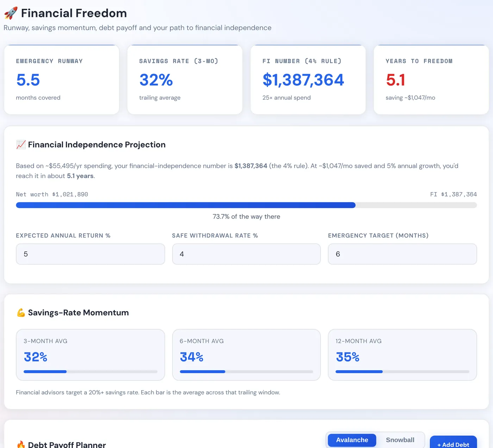Click the 34% value under 6-Month Avg
Image resolution: width=493 pixels, height=448 pixels.
coord(192,357)
